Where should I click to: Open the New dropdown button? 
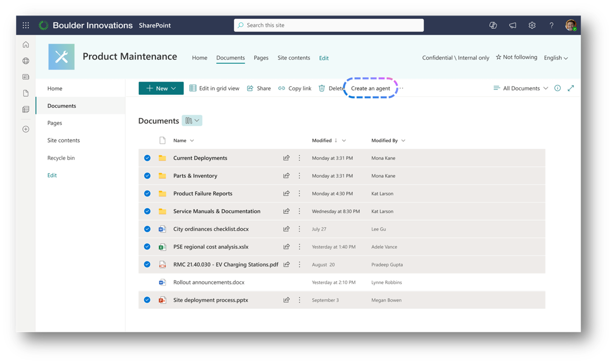[161, 88]
